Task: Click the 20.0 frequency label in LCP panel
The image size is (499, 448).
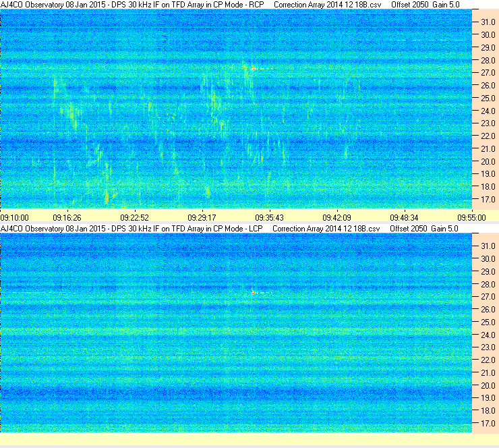Action: (488, 386)
